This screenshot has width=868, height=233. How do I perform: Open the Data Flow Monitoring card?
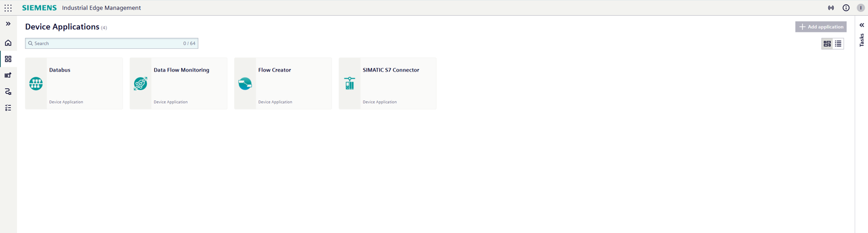tap(178, 83)
